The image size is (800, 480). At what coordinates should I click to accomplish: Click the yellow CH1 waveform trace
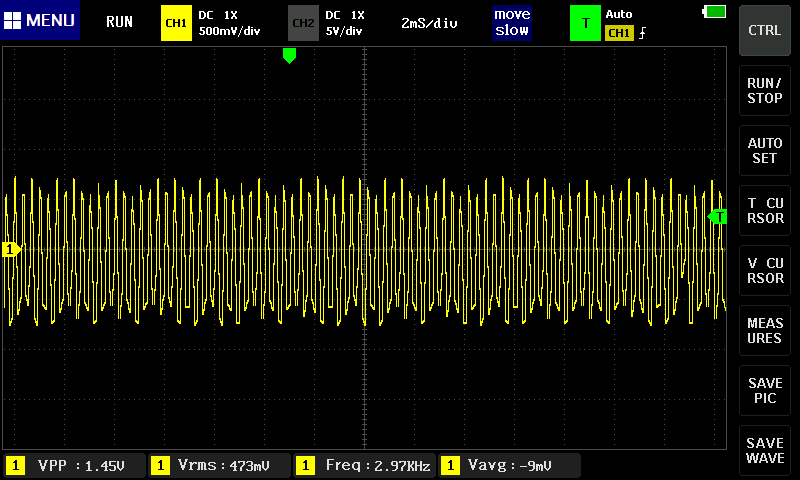(x=365, y=250)
